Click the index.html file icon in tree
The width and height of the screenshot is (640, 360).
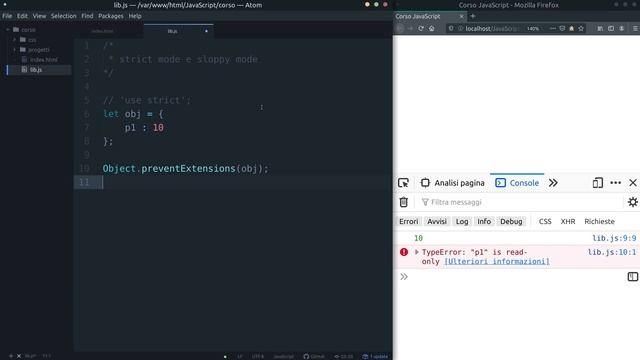pos(24,60)
